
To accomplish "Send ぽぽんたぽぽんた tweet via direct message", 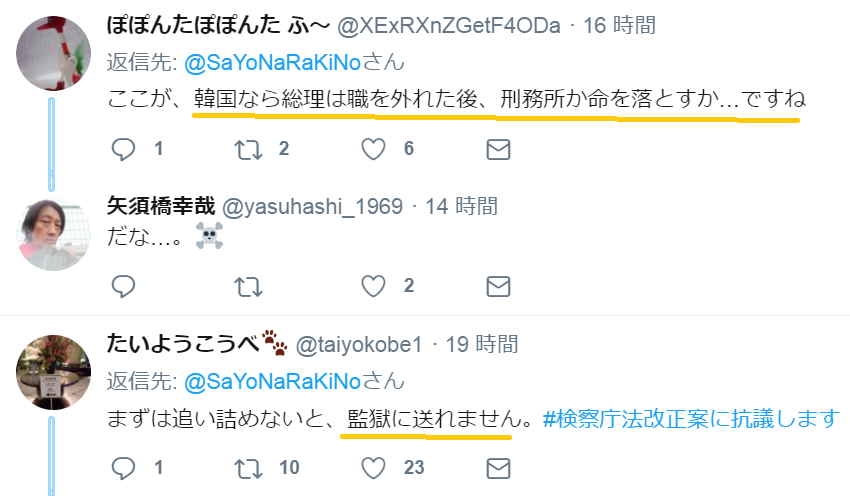I will pyautogui.click(x=498, y=150).
